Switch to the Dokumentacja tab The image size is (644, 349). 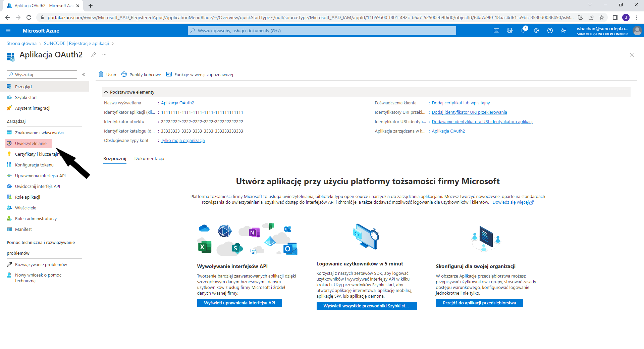tap(149, 158)
